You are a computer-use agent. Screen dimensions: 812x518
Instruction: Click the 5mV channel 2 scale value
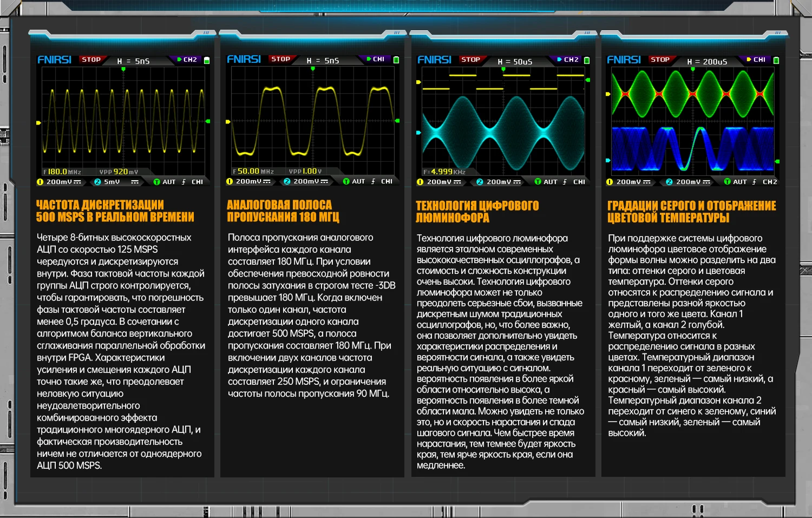112,182
